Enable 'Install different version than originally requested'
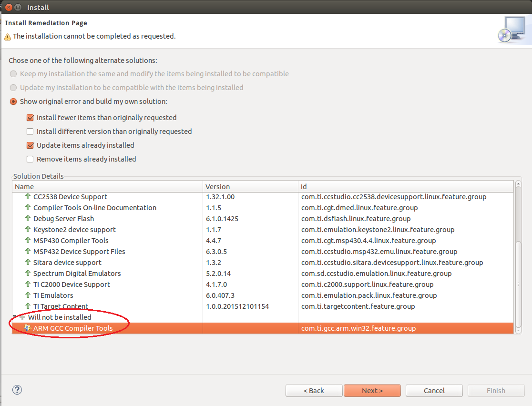The height and width of the screenshot is (406, 532). point(30,131)
